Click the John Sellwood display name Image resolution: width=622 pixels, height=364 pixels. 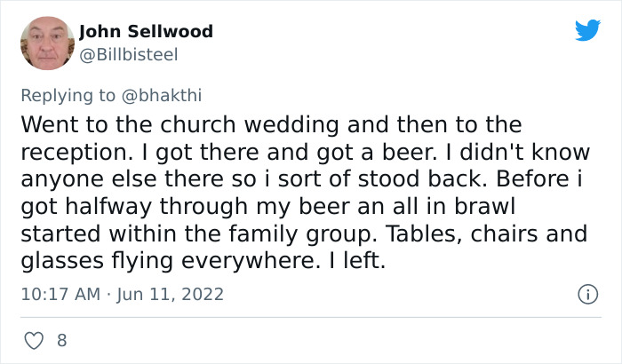(x=146, y=32)
